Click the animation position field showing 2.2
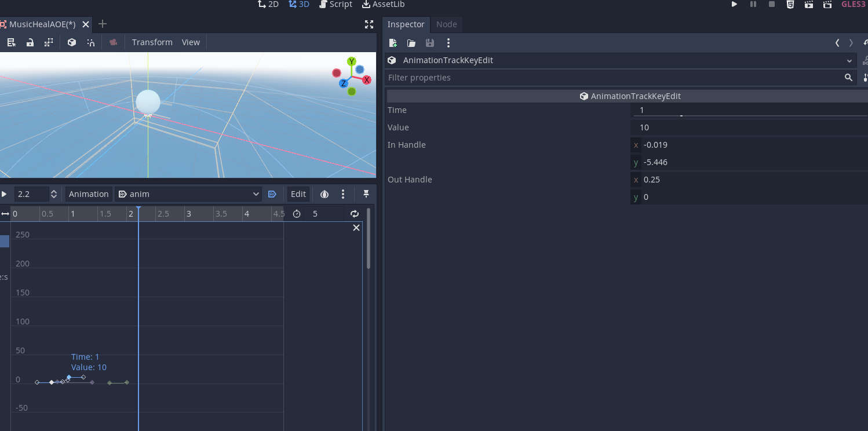This screenshot has height=431, width=868. [31, 194]
